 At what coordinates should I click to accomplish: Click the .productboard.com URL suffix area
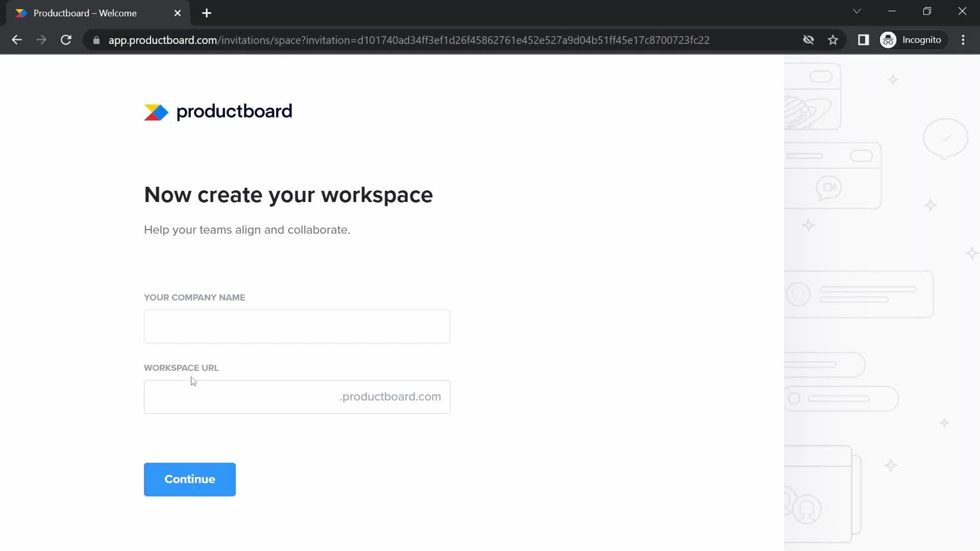pos(390,396)
